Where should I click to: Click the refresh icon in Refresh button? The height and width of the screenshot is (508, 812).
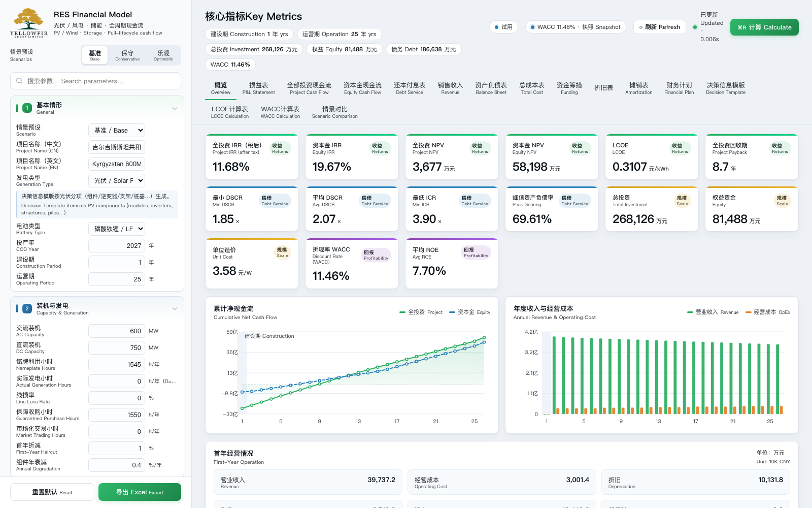(x=641, y=27)
